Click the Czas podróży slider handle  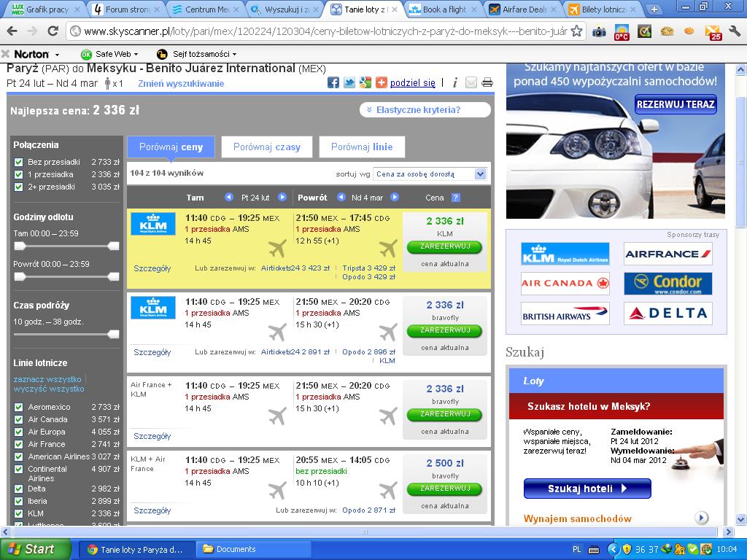[113, 334]
